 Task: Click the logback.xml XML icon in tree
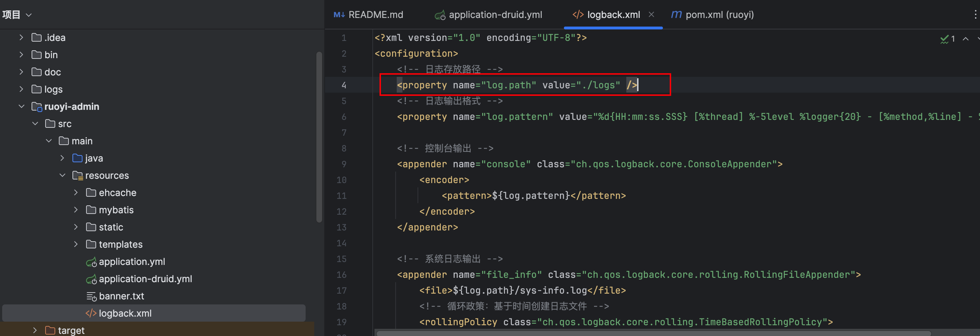(91, 313)
